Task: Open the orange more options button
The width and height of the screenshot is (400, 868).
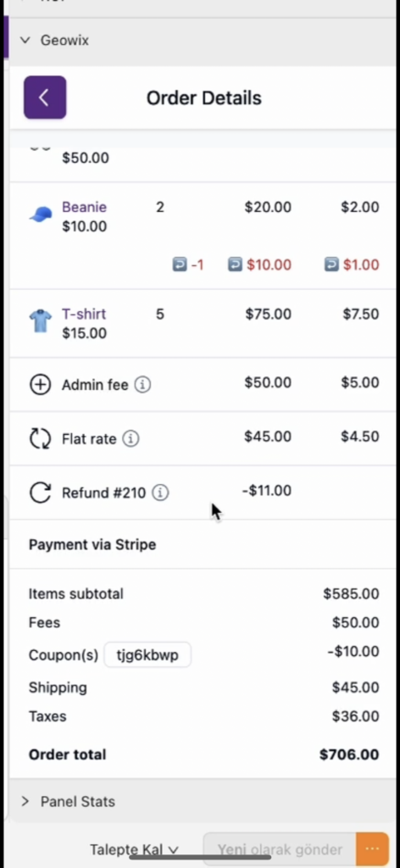Action: pos(372,849)
